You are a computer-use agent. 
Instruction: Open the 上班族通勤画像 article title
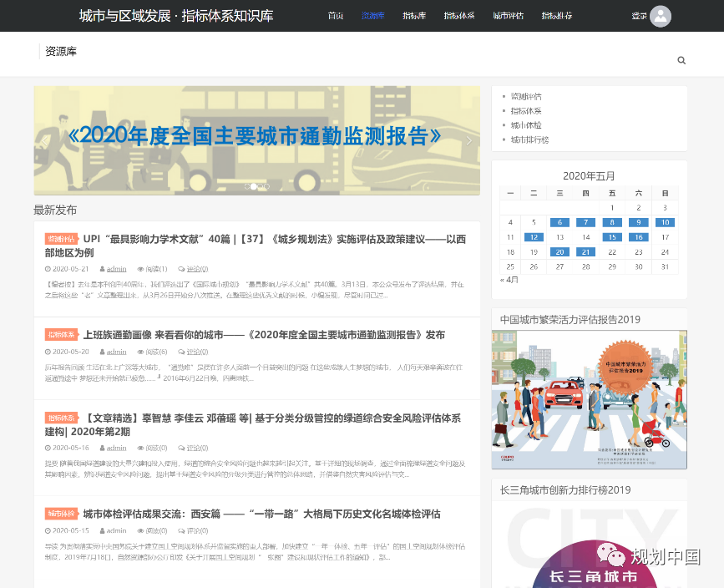click(x=264, y=335)
